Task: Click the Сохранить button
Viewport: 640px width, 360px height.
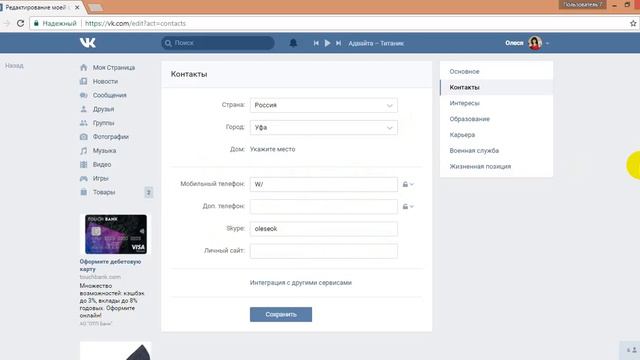Action: coord(281,315)
